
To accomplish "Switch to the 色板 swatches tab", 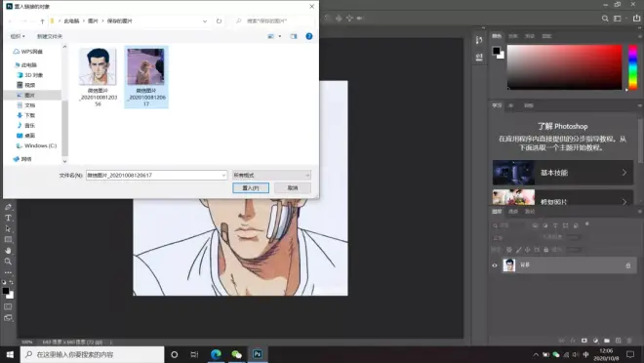I will (x=513, y=36).
